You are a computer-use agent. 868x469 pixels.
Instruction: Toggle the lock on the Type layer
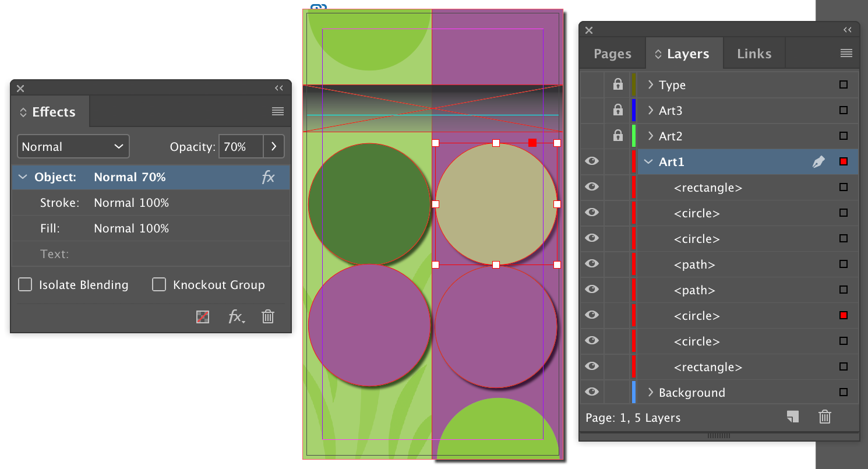(618, 84)
